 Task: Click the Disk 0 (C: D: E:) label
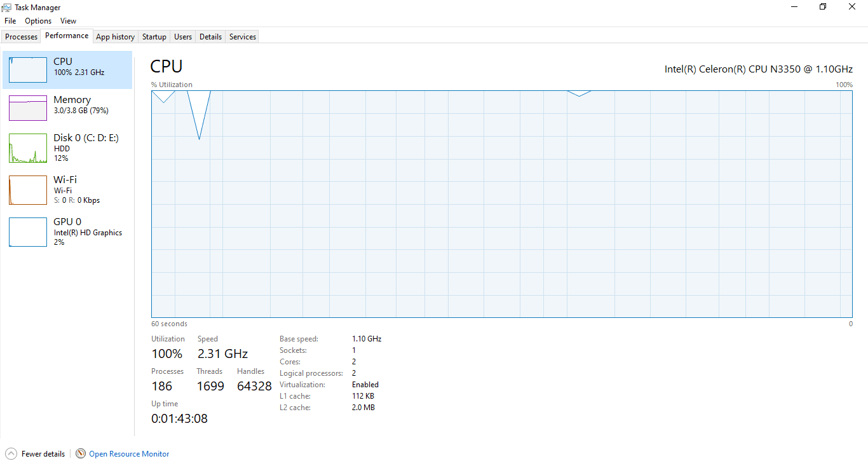pyautogui.click(x=86, y=138)
